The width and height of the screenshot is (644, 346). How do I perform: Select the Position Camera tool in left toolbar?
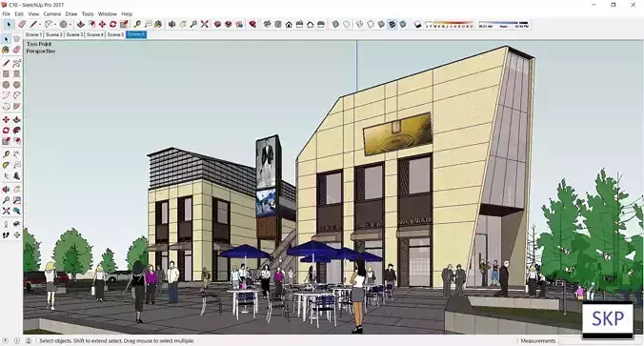(x=6, y=224)
